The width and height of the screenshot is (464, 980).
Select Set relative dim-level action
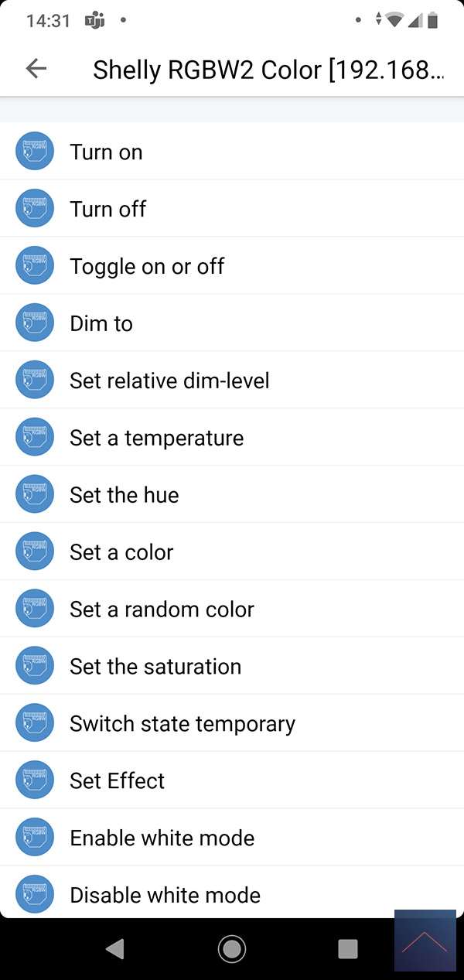tap(169, 381)
